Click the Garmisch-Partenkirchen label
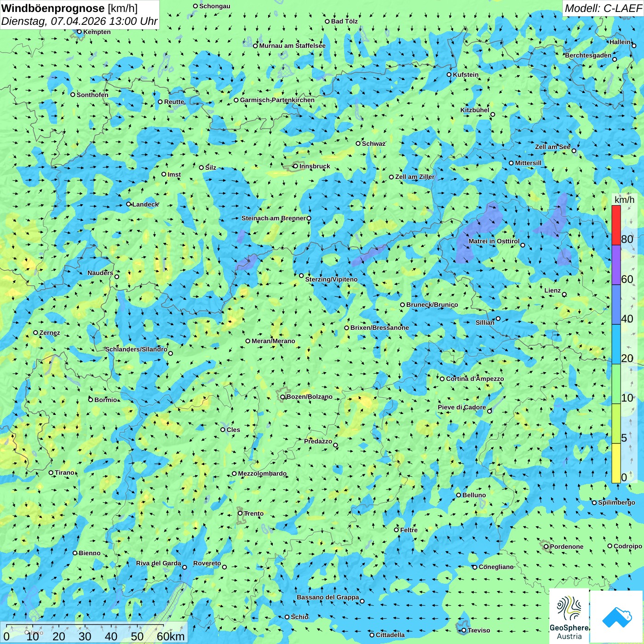The image size is (644, 644). (277, 100)
